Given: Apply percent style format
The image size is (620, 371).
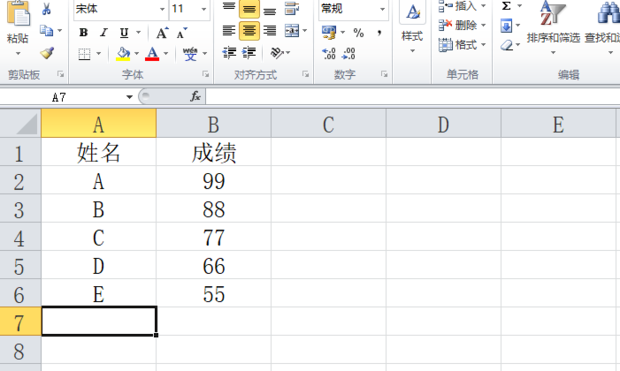Looking at the screenshot, I should (x=359, y=32).
